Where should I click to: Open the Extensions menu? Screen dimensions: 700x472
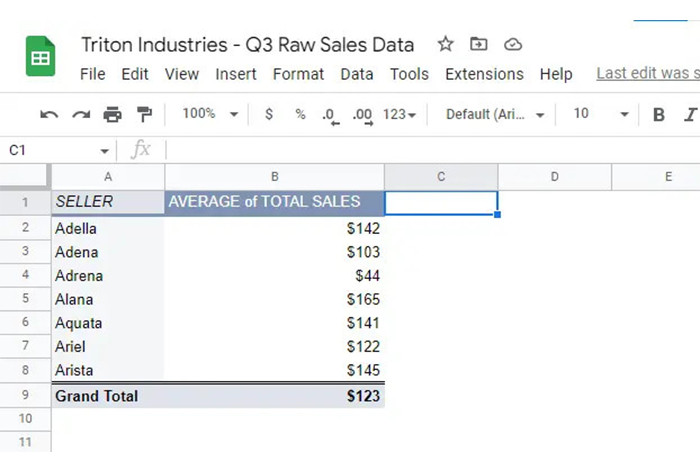pyautogui.click(x=484, y=74)
